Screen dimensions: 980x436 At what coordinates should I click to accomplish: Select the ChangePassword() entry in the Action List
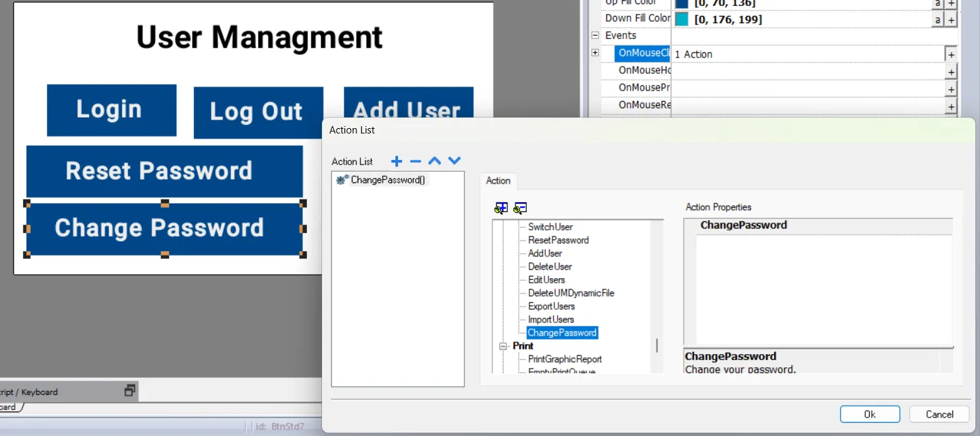point(381,180)
